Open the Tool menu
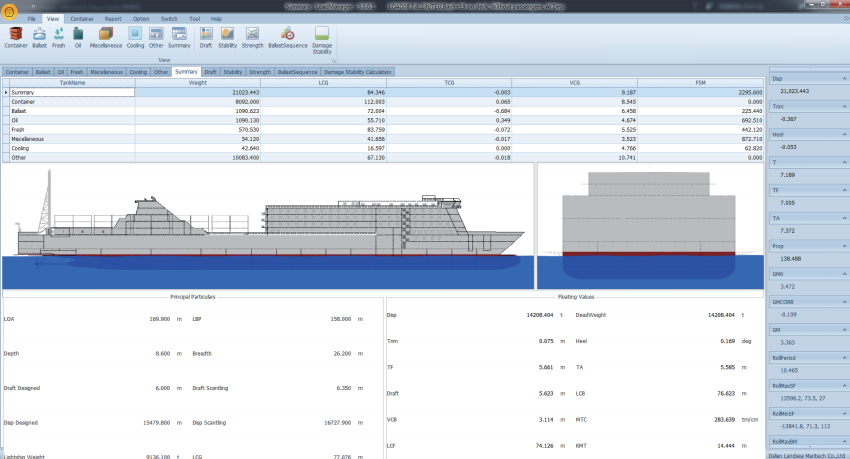Image resolution: width=850 pixels, height=459 pixels. coord(194,19)
